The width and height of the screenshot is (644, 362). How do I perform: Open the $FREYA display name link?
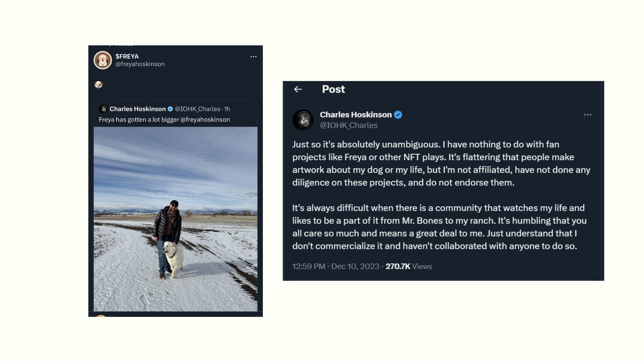127,56
